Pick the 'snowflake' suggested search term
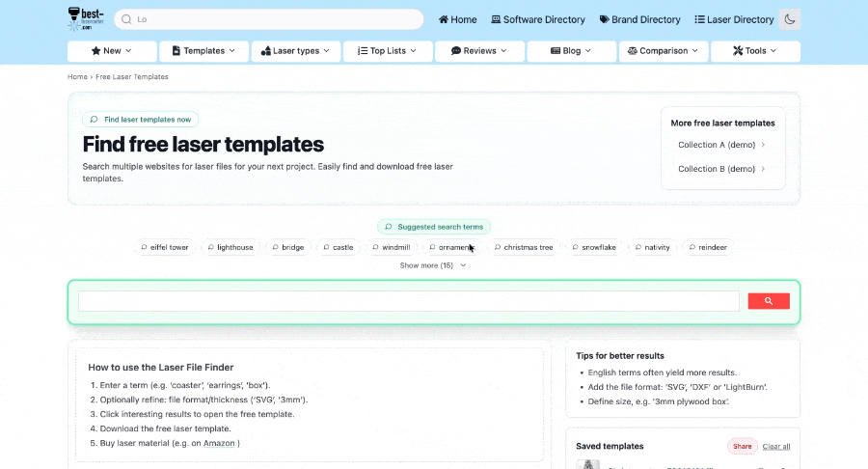Viewport: 868px width, 469px height. pos(593,247)
